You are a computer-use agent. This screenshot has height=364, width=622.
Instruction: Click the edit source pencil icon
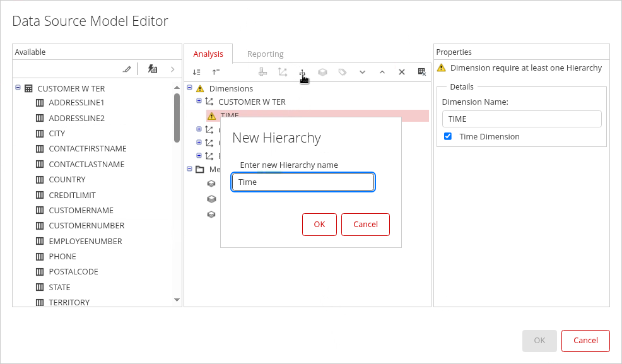(127, 69)
